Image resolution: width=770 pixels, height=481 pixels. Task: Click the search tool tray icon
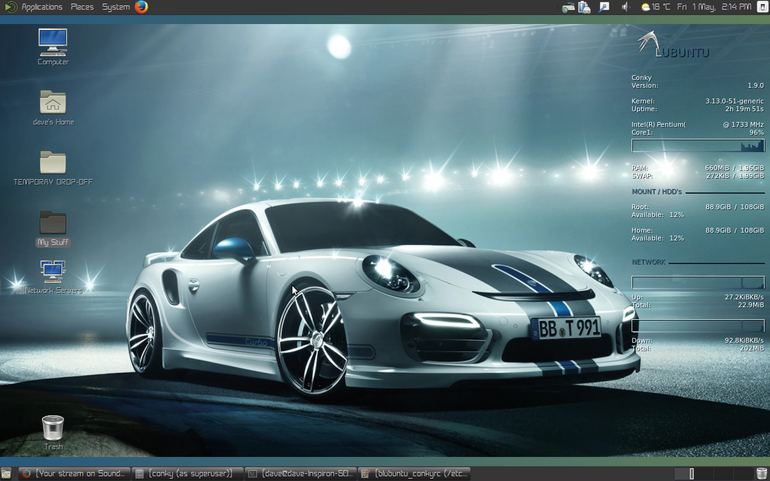[604, 7]
